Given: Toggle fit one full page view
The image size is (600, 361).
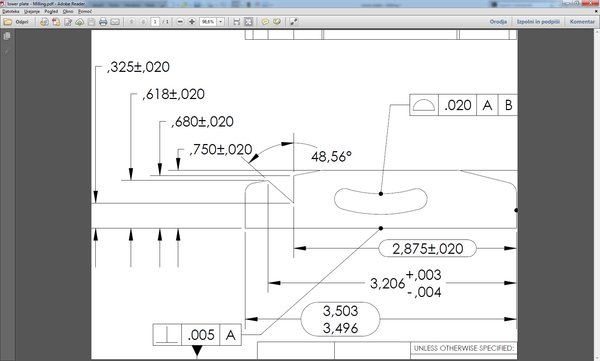Looking at the screenshot, I should pos(248,22).
